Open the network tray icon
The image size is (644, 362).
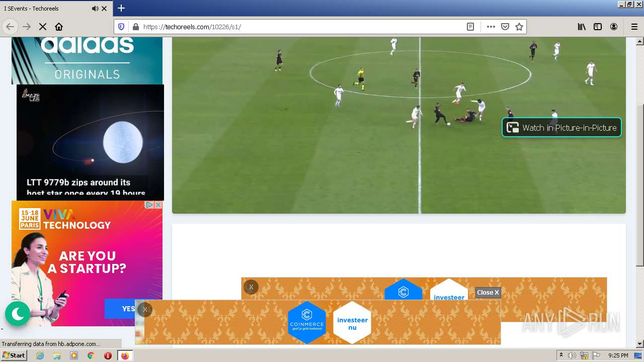coord(584,355)
